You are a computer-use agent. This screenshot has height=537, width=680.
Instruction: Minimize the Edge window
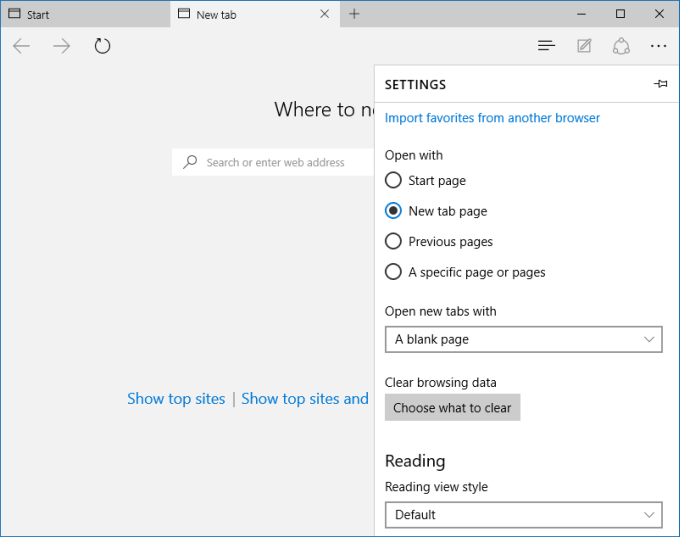581,14
